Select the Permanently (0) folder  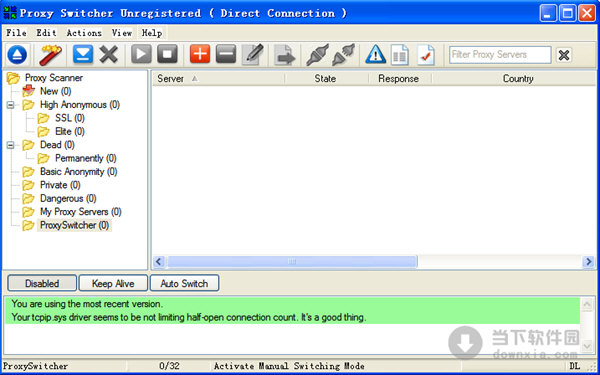click(x=86, y=158)
